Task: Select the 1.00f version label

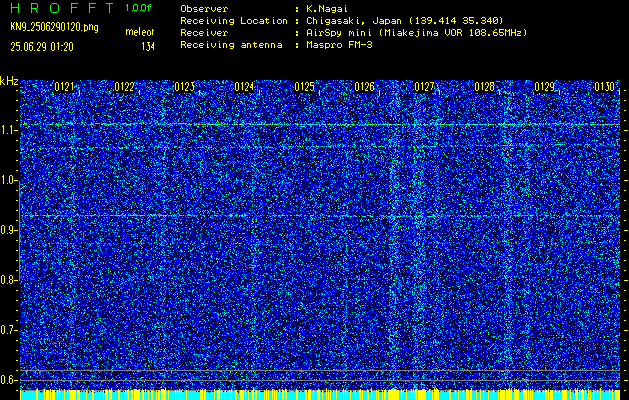Action: click(x=138, y=8)
